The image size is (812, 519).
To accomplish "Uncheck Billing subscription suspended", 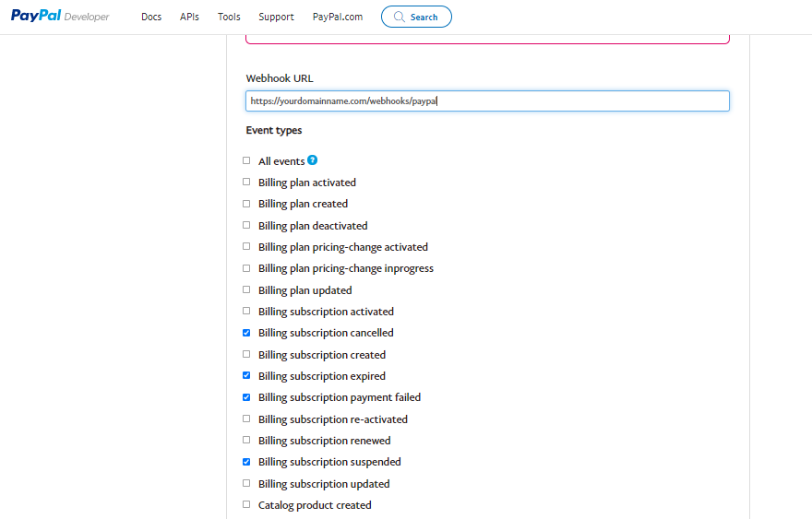I will [x=246, y=462].
